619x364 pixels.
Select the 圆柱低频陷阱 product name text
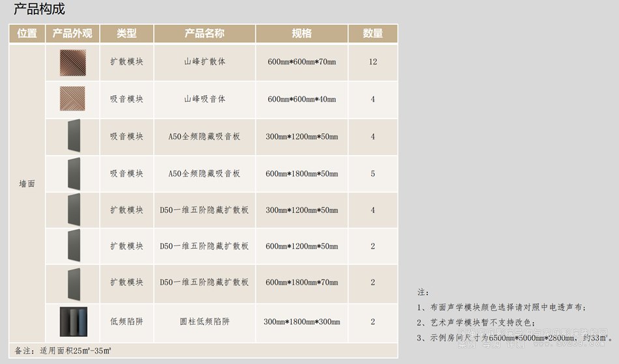pyautogui.click(x=205, y=322)
